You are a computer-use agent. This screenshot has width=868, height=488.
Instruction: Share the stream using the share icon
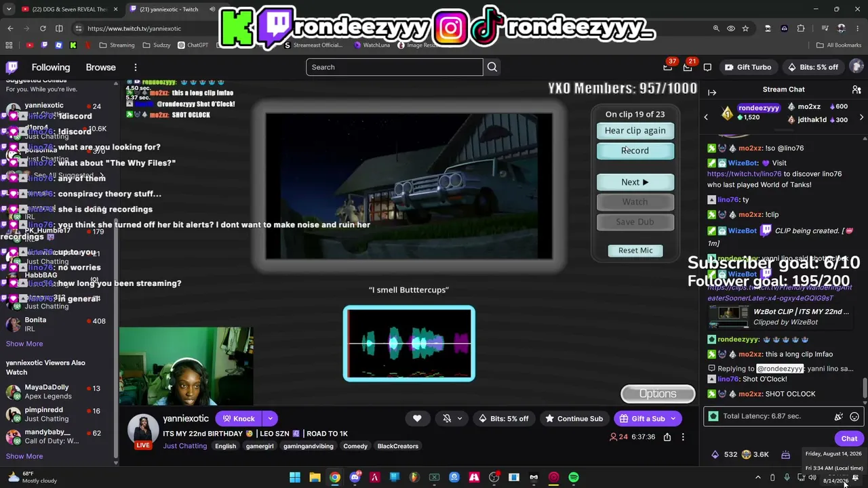coord(667,437)
